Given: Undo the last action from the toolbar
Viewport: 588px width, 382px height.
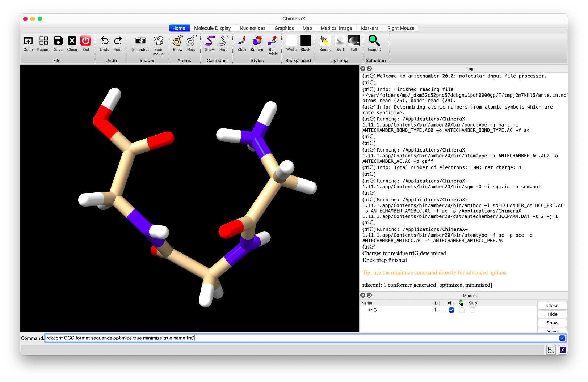Looking at the screenshot, I should pyautogui.click(x=104, y=43).
